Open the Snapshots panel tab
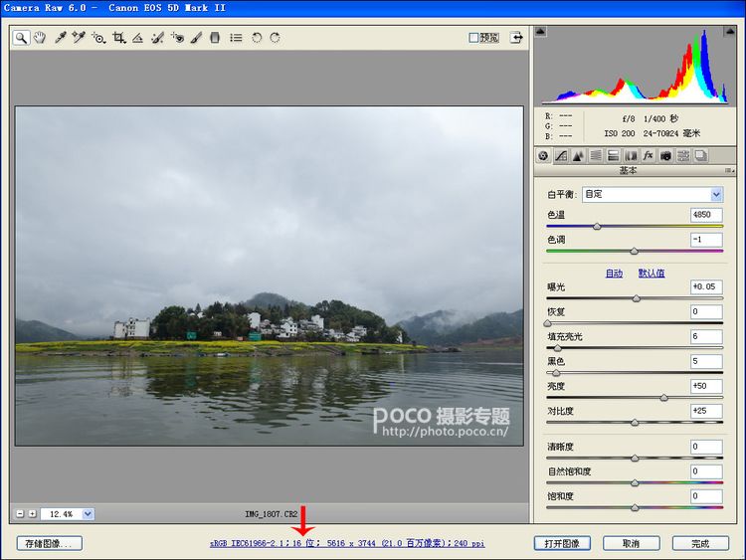The image size is (746, 560). pos(701,155)
